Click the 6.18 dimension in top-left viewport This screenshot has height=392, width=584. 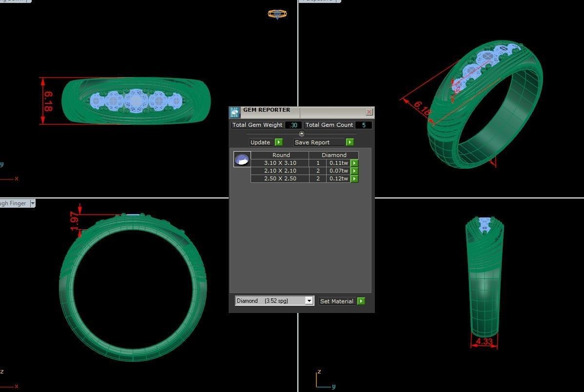[x=48, y=101]
